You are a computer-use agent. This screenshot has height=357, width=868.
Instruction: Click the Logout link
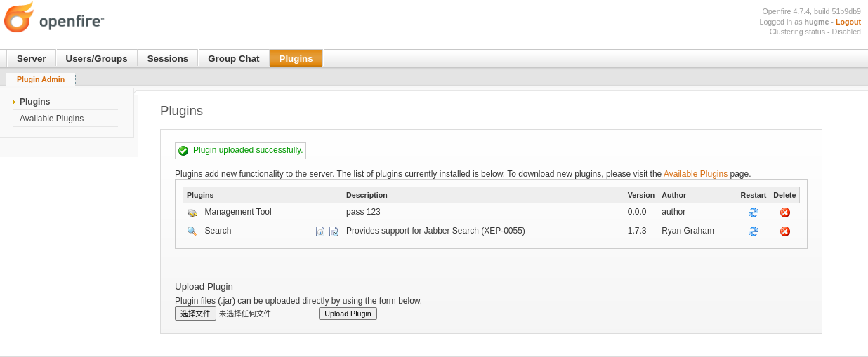pos(848,22)
